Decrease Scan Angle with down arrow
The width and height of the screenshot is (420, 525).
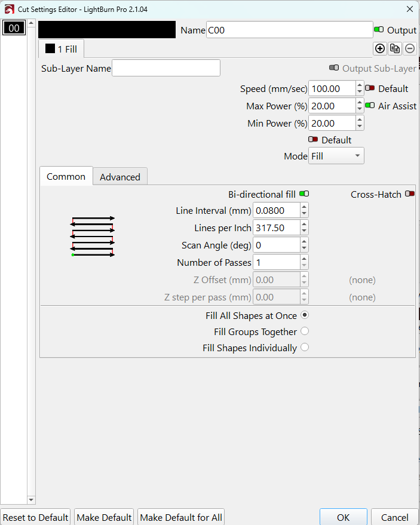pos(303,248)
